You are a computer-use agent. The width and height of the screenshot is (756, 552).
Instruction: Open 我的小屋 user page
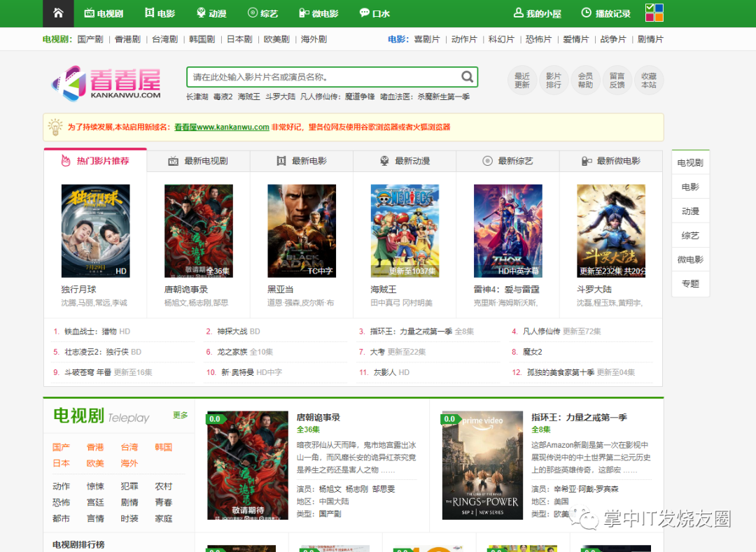tap(537, 13)
